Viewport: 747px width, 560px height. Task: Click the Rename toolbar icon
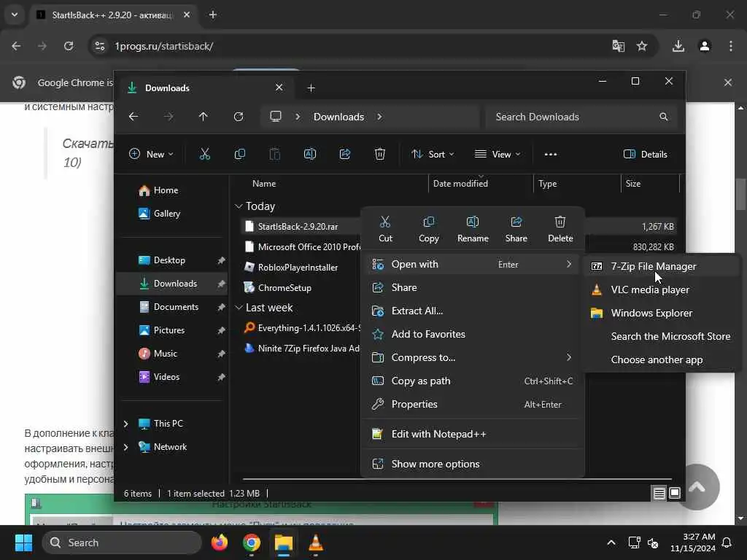click(310, 155)
